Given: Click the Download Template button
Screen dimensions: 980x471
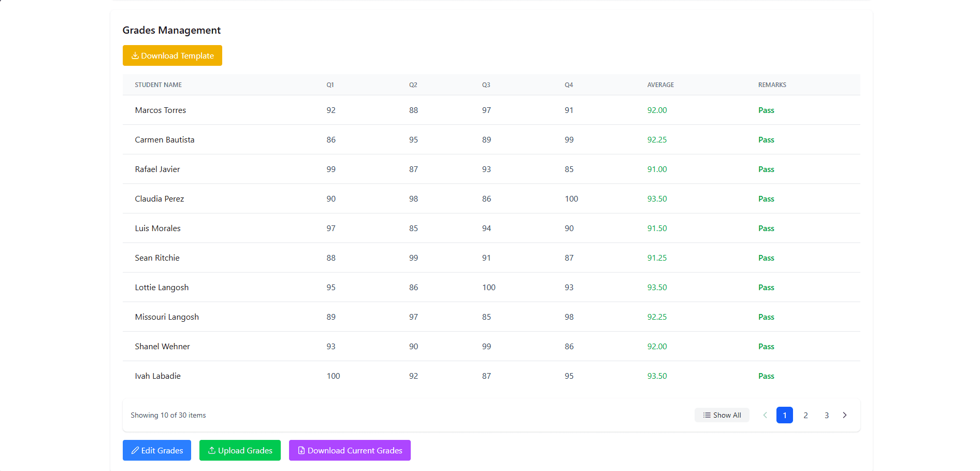Looking at the screenshot, I should tap(172, 55).
